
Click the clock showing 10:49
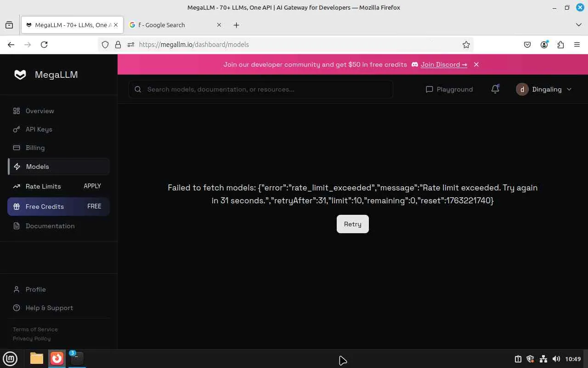click(573, 359)
